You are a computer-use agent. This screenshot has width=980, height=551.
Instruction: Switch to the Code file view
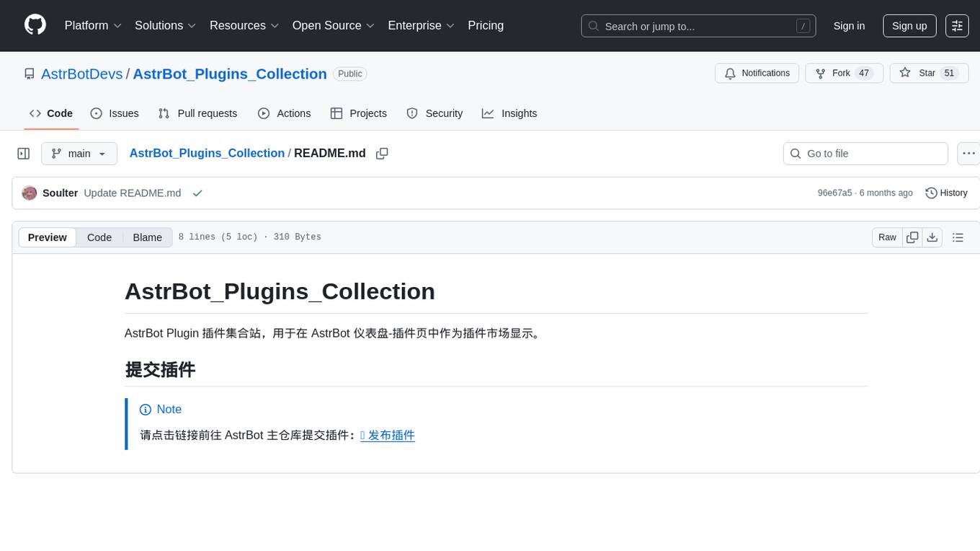[x=99, y=237]
